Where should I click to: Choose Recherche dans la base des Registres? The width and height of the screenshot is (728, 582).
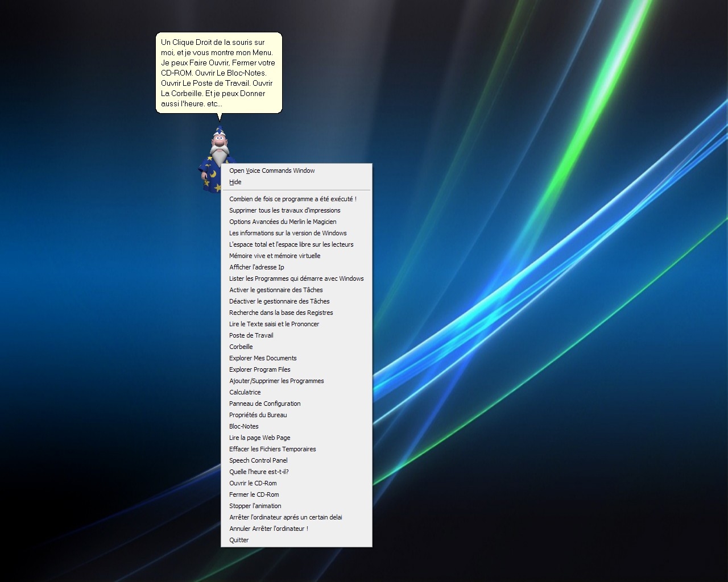tap(296, 313)
